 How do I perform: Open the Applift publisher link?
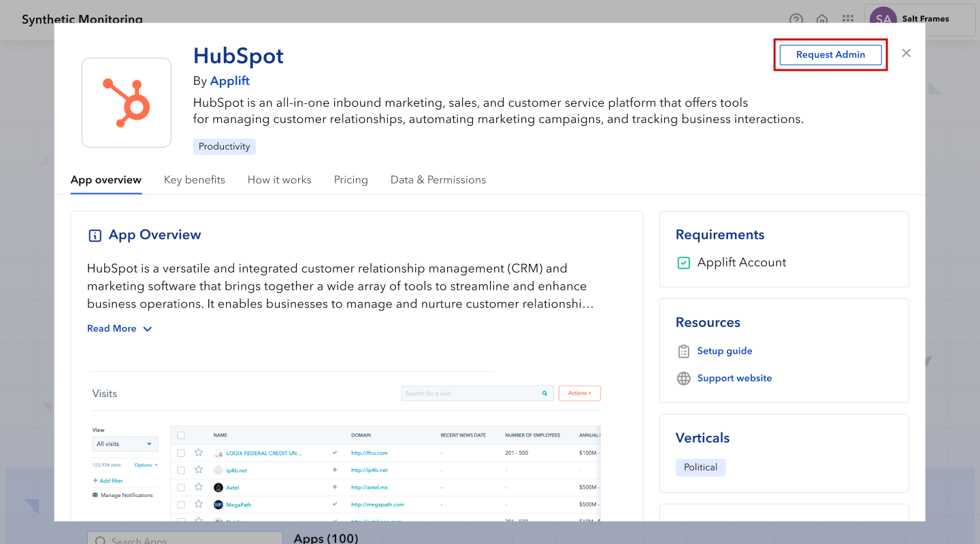pyautogui.click(x=229, y=80)
